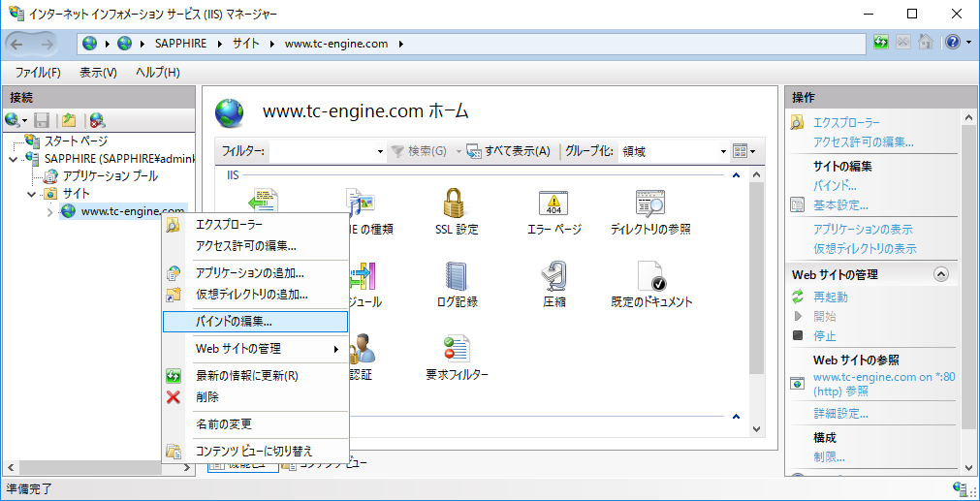Choose アクセス許可の編集... in the context menu

255,245
